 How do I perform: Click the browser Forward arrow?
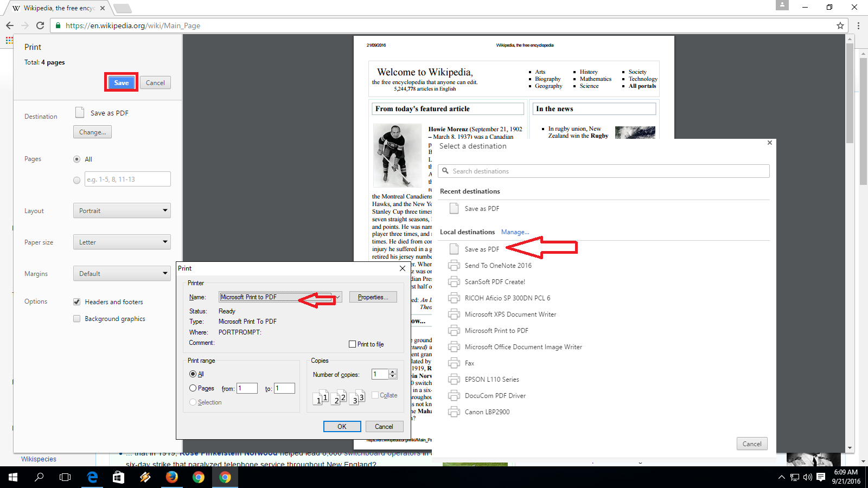tap(25, 25)
